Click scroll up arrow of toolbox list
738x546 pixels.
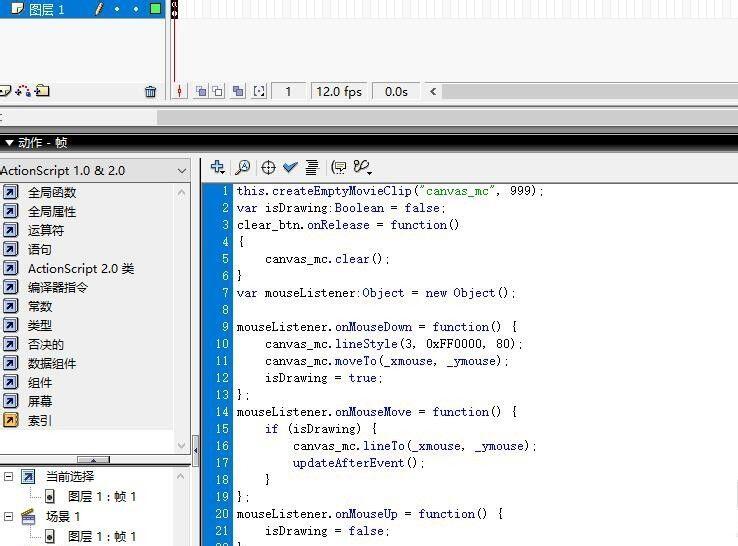point(181,193)
